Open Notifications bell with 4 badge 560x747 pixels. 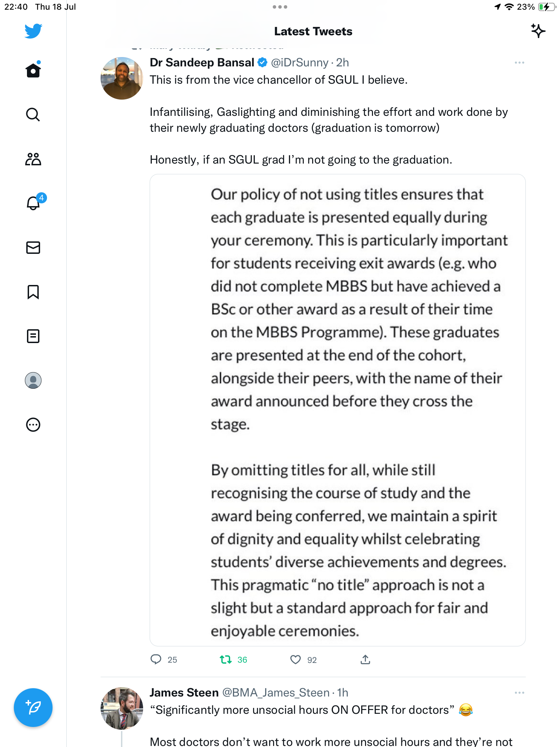33,203
